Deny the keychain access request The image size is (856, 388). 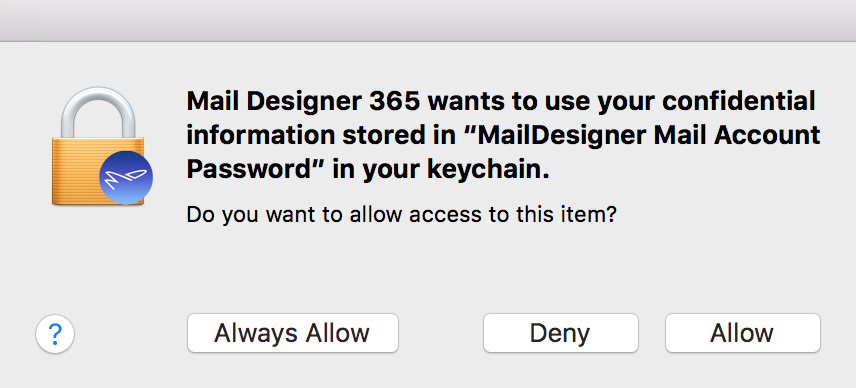coord(561,333)
